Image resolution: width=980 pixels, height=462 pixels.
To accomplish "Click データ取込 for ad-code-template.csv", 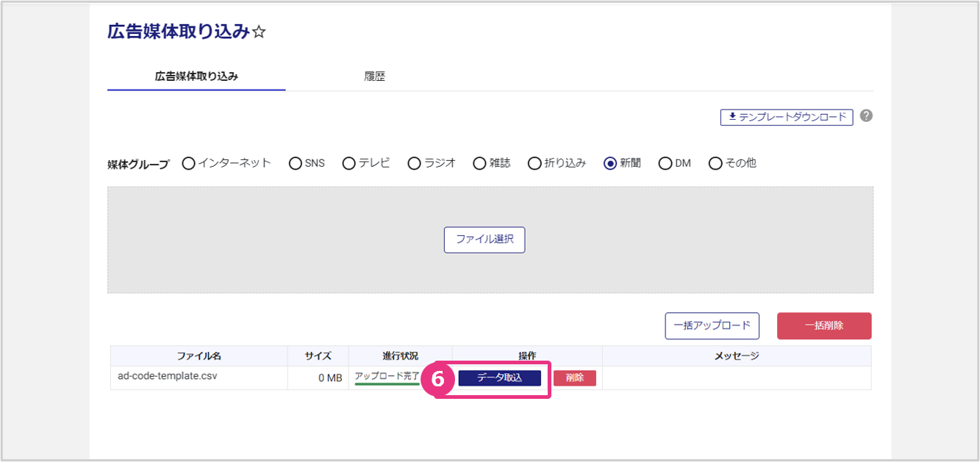I will point(499,378).
